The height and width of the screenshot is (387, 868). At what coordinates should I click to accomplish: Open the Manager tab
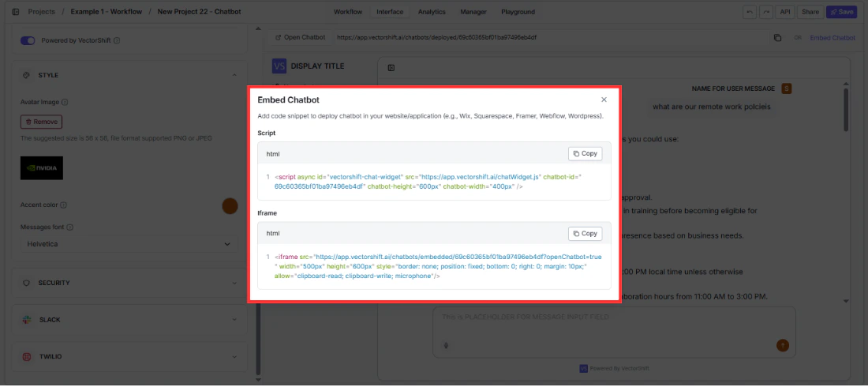[473, 12]
